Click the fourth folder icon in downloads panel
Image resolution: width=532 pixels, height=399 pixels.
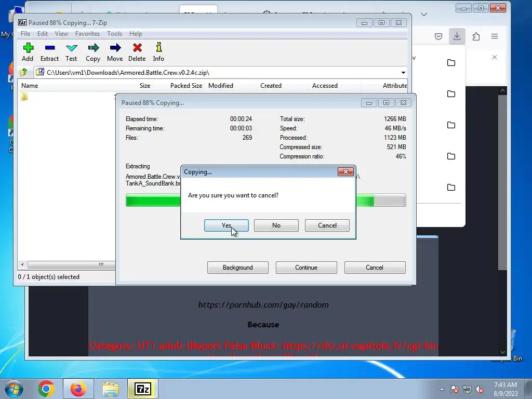click(x=451, y=156)
